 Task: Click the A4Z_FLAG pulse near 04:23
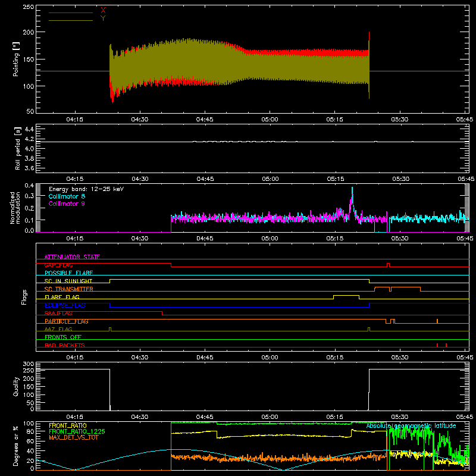coord(110,329)
